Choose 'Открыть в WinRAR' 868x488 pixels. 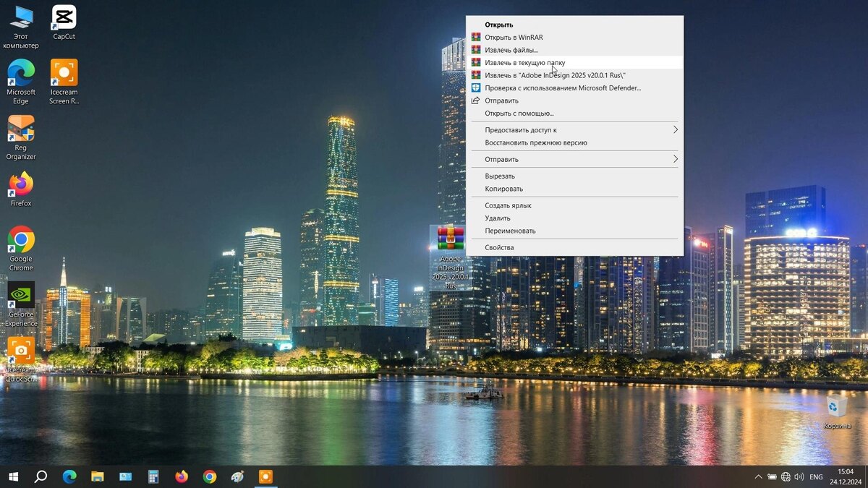(574, 38)
